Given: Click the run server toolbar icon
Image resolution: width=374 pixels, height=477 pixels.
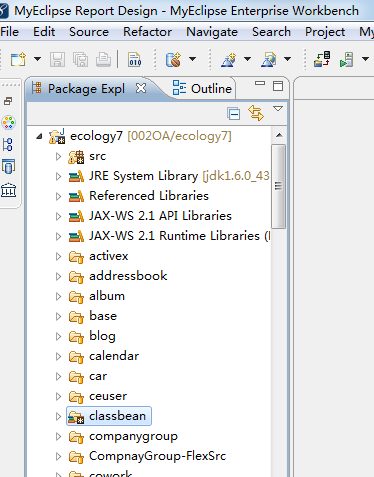Looking at the screenshot, I should pyautogui.click(x=347, y=60).
